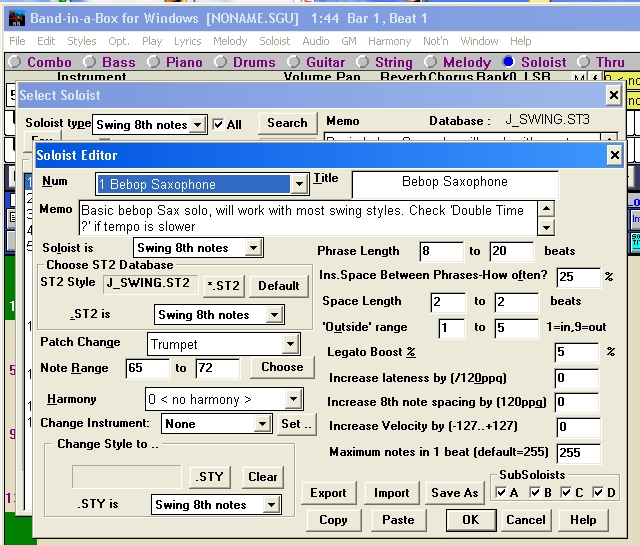The image size is (640, 545).
Task: Click the Memo text box
Action: (308, 218)
